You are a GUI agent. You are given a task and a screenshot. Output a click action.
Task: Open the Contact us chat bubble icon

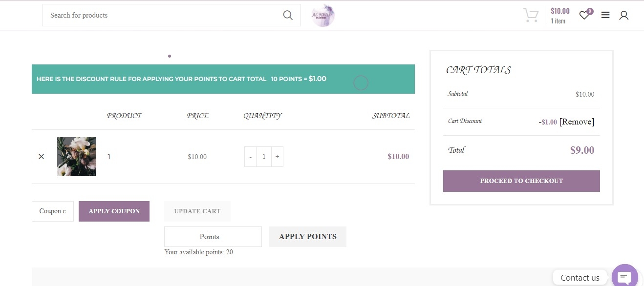pyautogui.click(x=624, y=277)
